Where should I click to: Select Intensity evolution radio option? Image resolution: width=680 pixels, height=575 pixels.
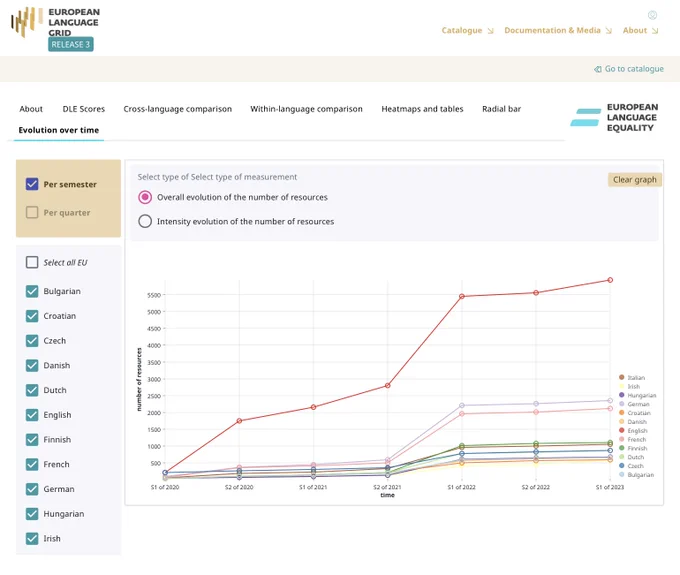click(145, 221)
